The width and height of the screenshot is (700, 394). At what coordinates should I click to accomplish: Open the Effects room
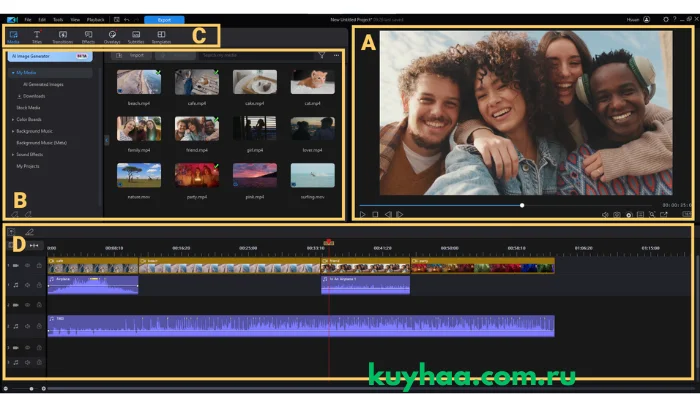[x=88, y=37]
